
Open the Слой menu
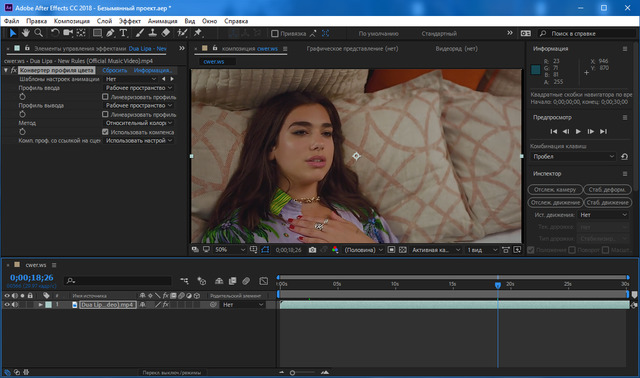(104, 21)
